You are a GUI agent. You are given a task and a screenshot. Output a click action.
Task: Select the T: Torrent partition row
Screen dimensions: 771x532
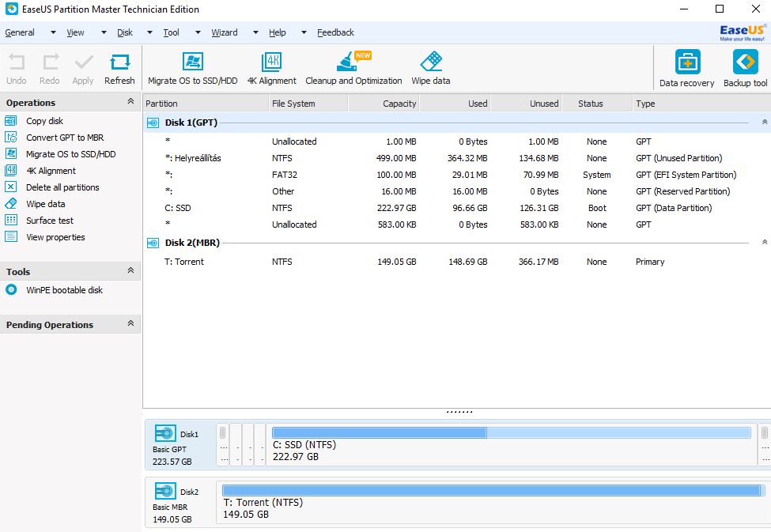[x=183, y=262]
